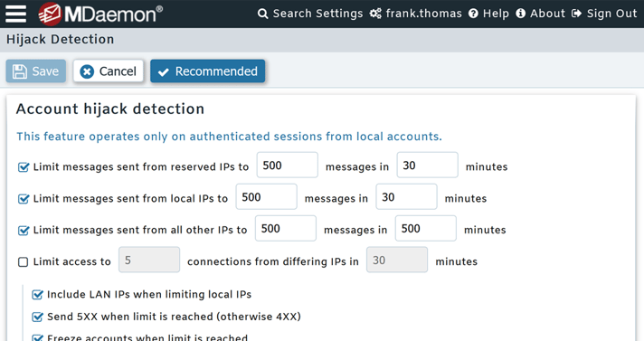644x341 pixels.
Task: Open the hamburger navigation menu
Action: tap(15, 14)
